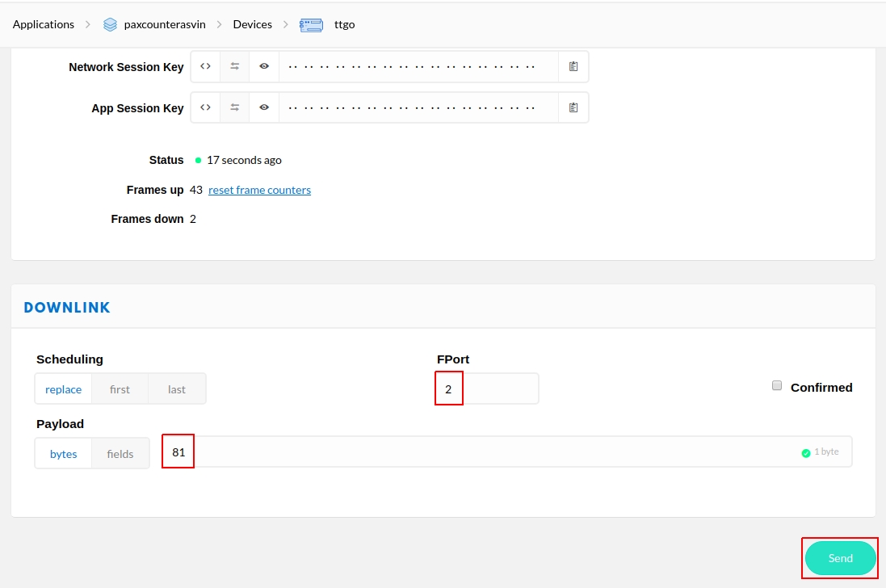Click the Network Session Key byte order swap icon
886x588 pixels.
[x=235, y=67]
